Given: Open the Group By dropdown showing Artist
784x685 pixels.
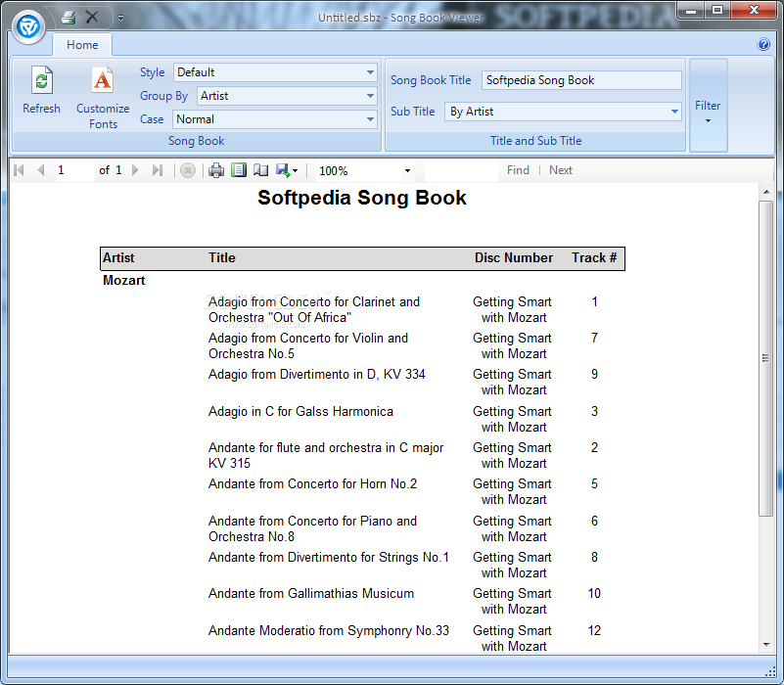Looking at the screenshot, I should [287, 96].
